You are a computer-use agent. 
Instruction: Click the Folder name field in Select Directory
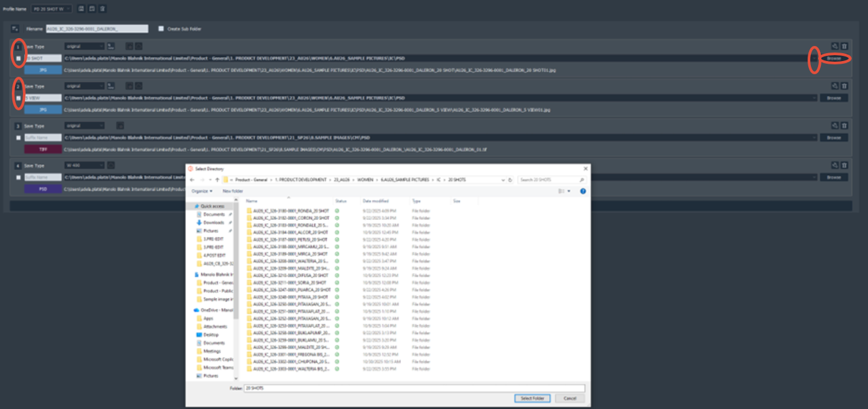[414, 389]
